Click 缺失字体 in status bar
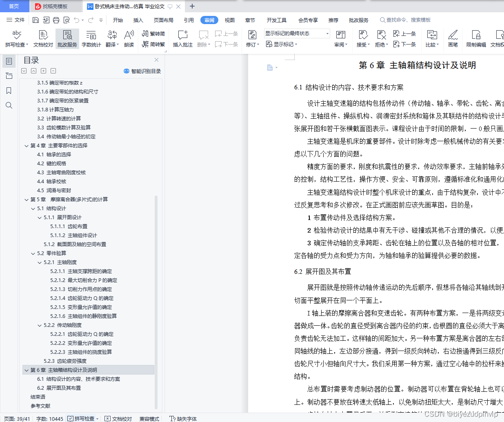 pos(184,419)
